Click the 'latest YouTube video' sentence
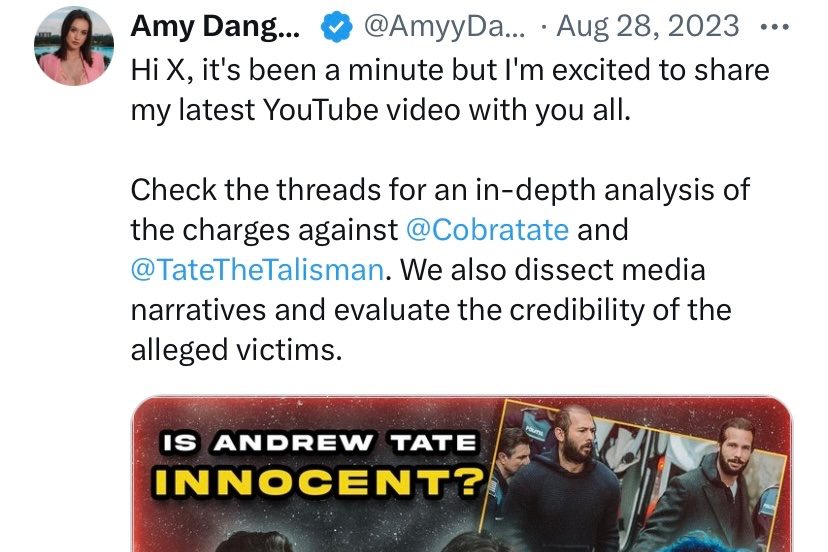Screen dimensions: 828x552 tap(381, 110)
